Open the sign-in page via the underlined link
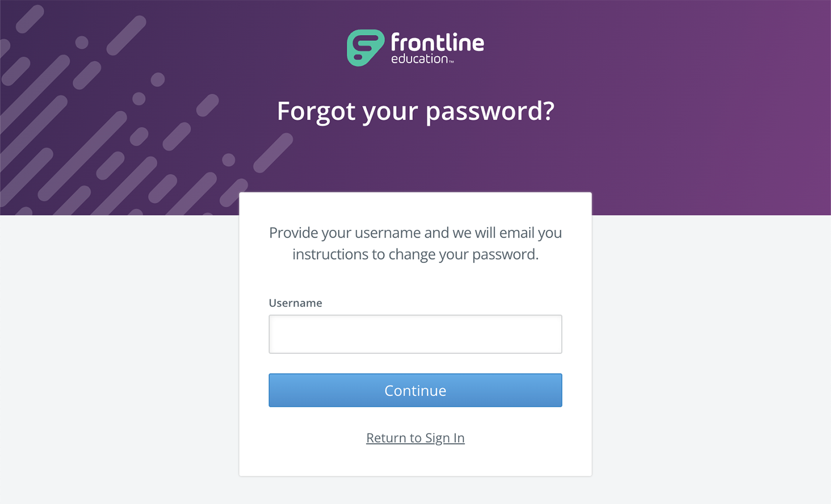Image resolution: width=831 pixels, height=504 pixels. pyautogui.click(x=415, y=438)
